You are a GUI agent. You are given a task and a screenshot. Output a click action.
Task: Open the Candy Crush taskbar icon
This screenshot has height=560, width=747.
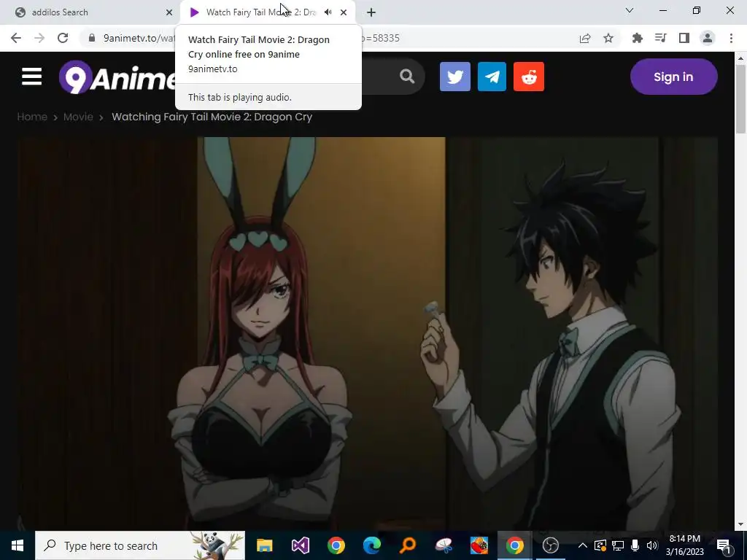pyautogui.click(x=479, y=545)
